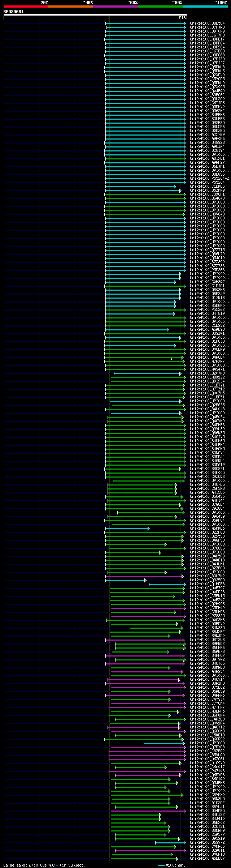The height and width of the screenshot is (868, 231).
Task: Select hit label UniRef100_C6TBG9
Action: pos(207,51)
